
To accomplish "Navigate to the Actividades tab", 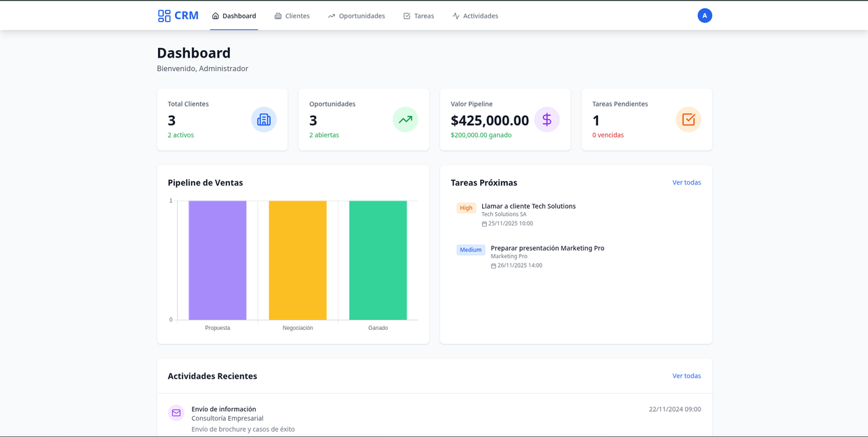I will coord(475,16).
